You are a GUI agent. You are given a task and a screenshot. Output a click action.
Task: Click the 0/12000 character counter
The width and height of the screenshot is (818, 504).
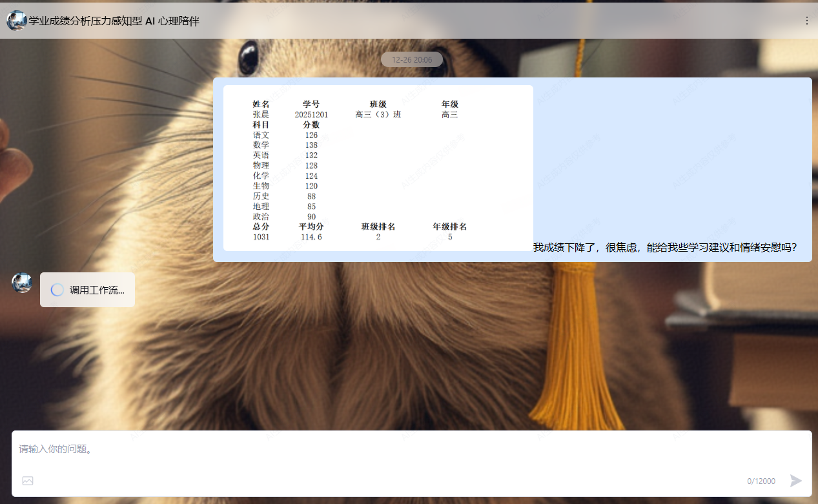pos(761,481)
